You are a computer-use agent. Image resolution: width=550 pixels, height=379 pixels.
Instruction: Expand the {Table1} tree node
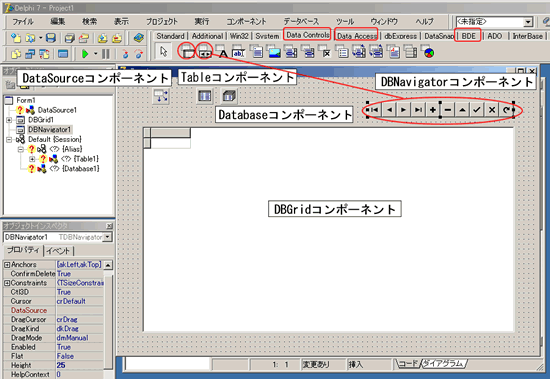tap(32, 159)
